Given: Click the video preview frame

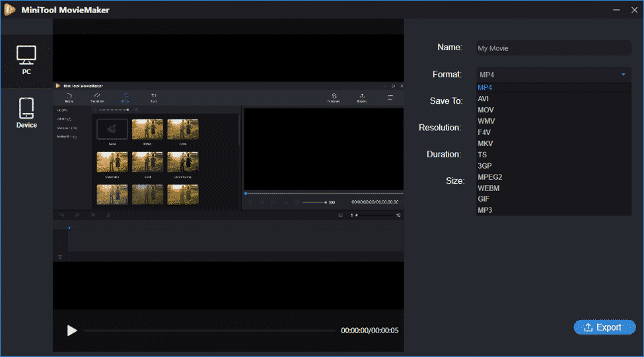Looking at the screenshot, I should click(x=229, y=171).
